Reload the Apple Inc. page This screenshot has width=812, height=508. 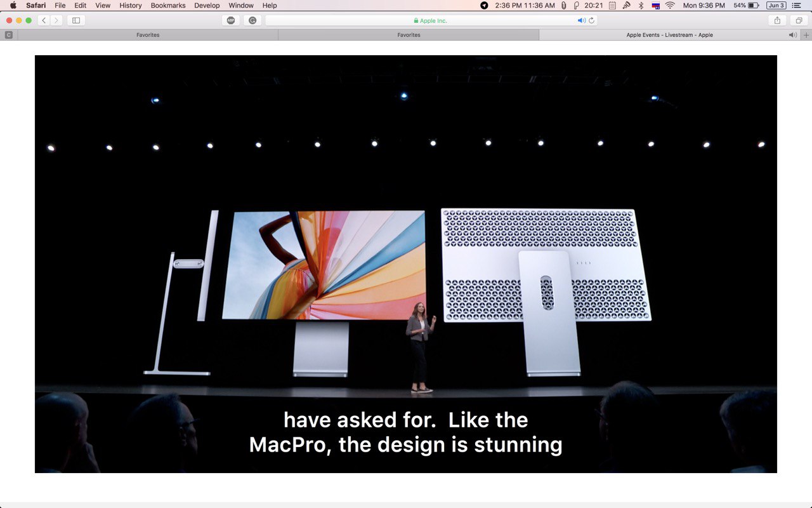click(592, 20)
